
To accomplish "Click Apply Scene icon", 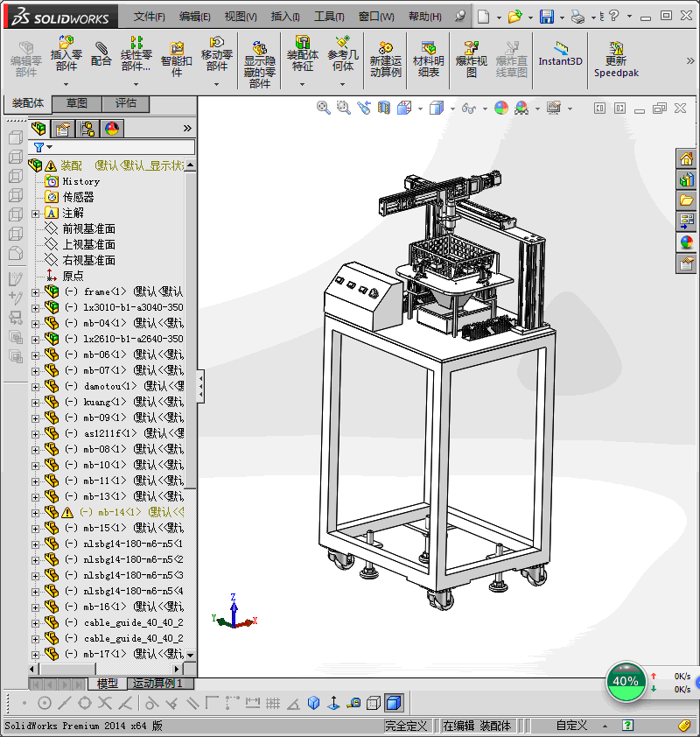I will 521,109.
